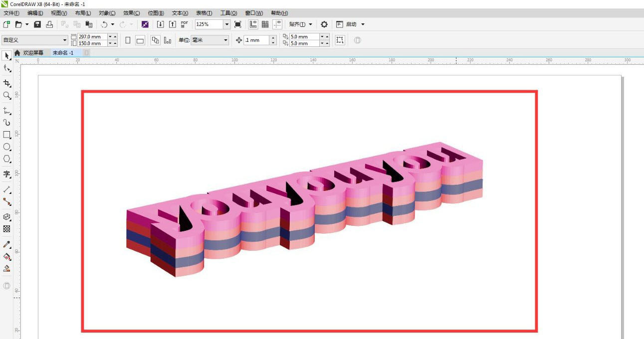This screenshot has width=644, height=339.
Task: Toggle show rulers button
Action: click(x=253, y=24)
